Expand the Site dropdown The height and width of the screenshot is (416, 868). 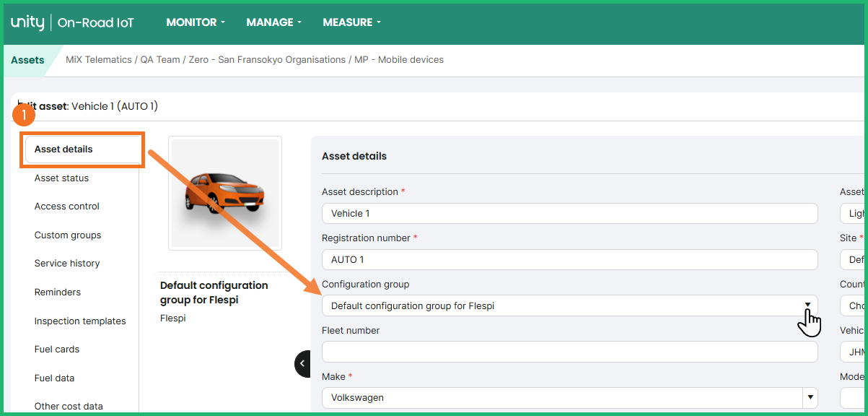[854, 259]
